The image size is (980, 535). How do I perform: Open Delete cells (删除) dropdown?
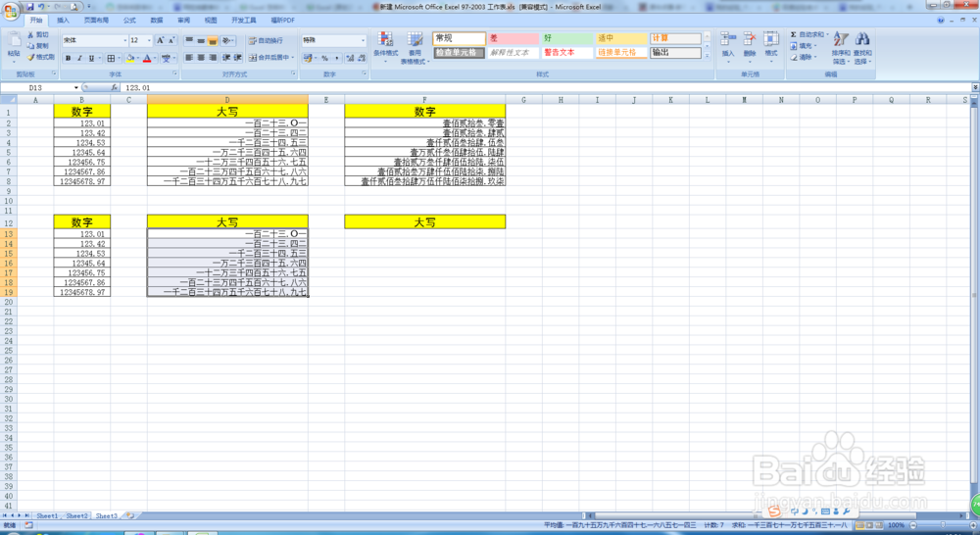750,47
